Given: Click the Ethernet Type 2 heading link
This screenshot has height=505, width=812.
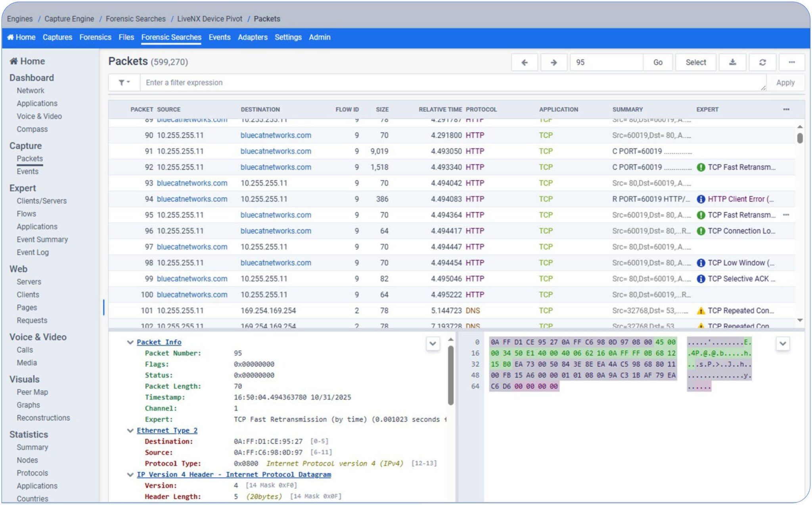Looking at the screenshot, I should (x=167, y=430).
